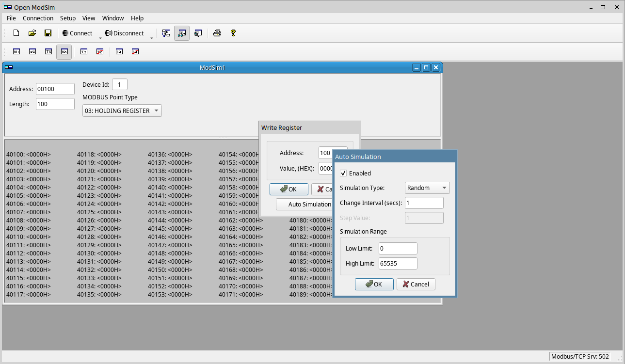This screenshot has width=625, height=364.
Task: Click the Connect toolbar button
Action: (x=77, y=33)
